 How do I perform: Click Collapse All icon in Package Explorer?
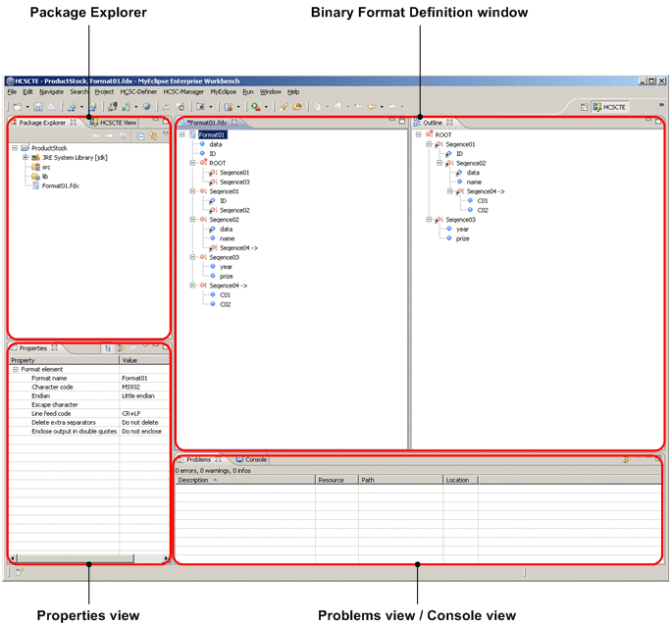coord(141,136)
